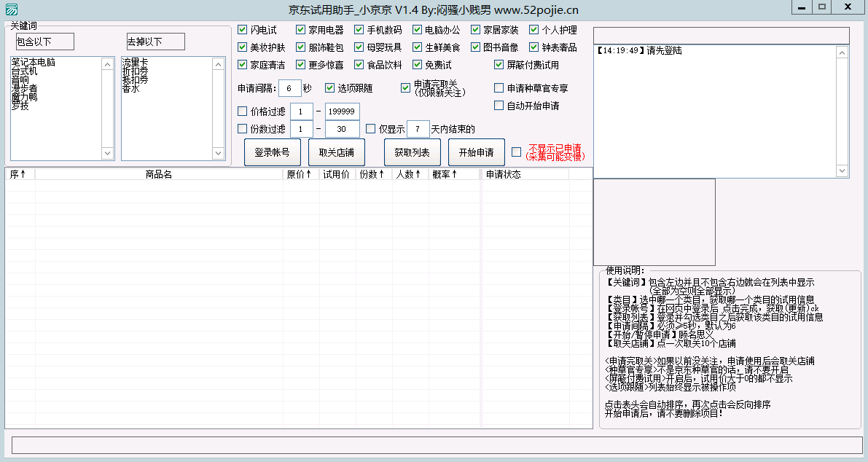Select 香水 in exclude list

coord(130,88)
